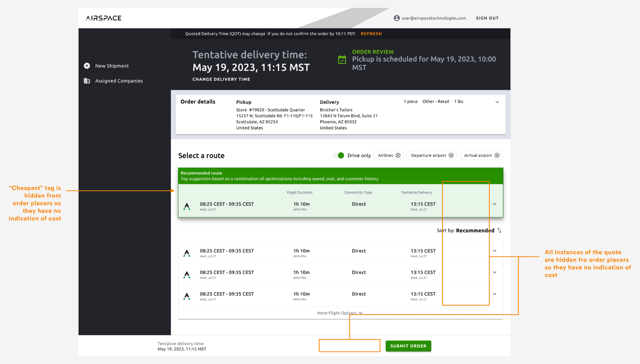Image resolution: width=640 pixels, height=364 pixels.
Task: Click the 1 lbs weight label
Action: pyautogui.click(x=459, y=102)
